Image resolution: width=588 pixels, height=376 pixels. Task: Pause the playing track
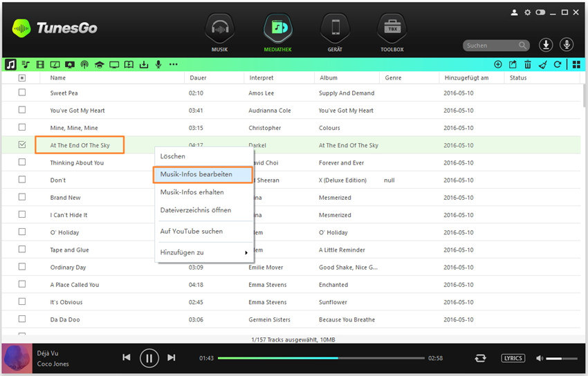tap(149, 359)
